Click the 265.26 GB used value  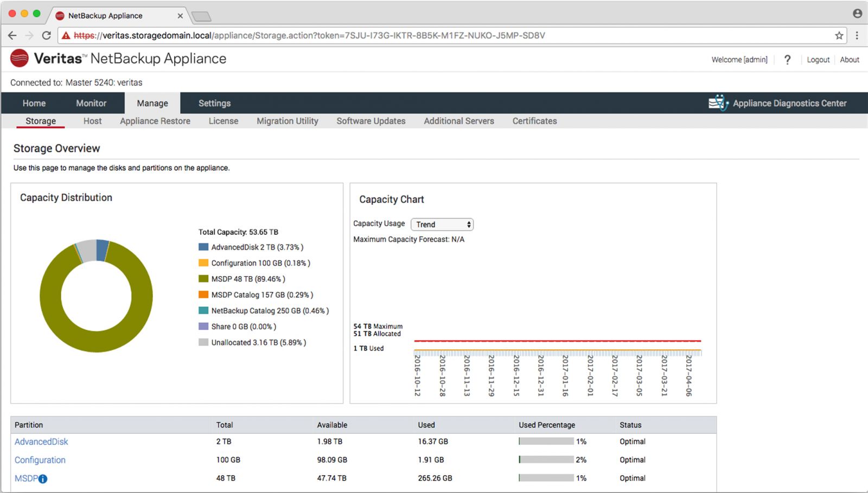pyautogui.click(x=435, y=478)
